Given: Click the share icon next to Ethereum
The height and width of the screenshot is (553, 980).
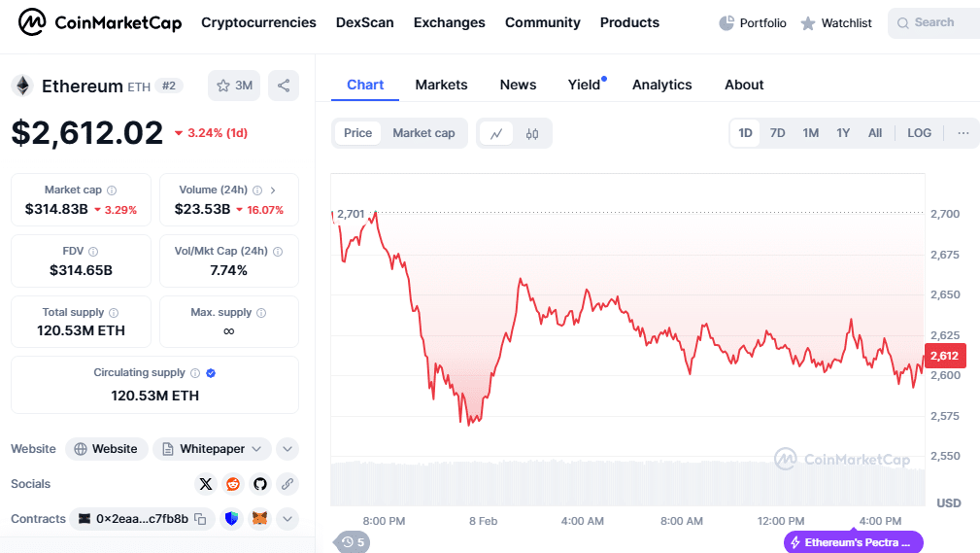Looking at the screenshot, I should pyautogui.click(x=284, y=86).
